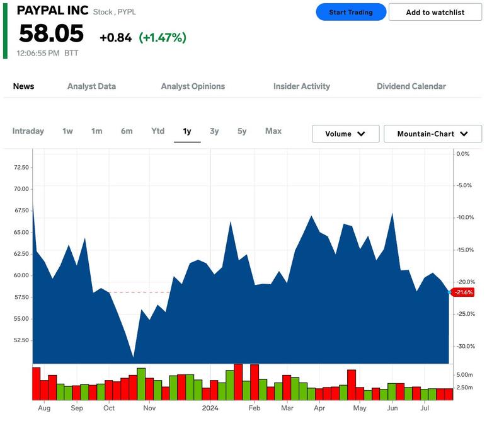Click the -15.0% right axis label
This screenshot has width=504, height=421.
pos(465,250)
